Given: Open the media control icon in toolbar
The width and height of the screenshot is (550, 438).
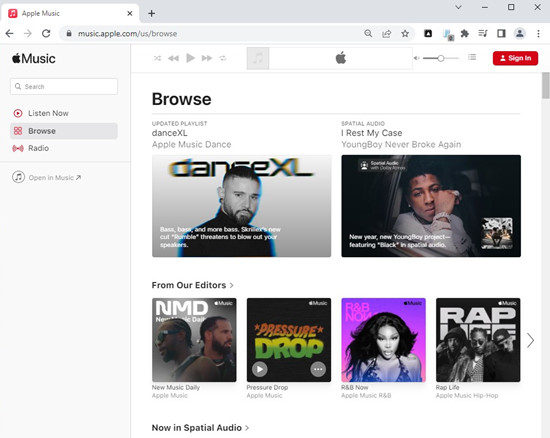Looking at the screenshot, I should coord(483,34).
